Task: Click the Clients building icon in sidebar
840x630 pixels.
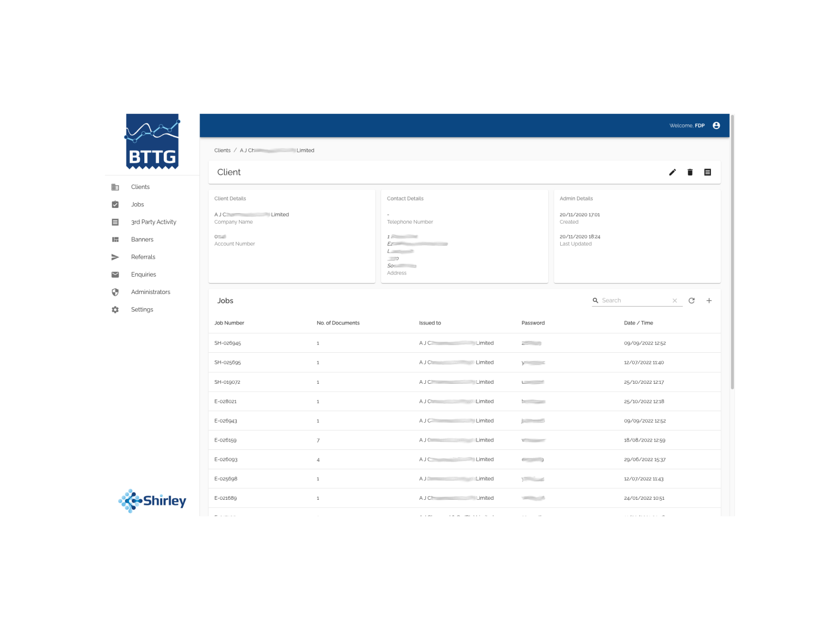Action: click(x=115, y=187)
